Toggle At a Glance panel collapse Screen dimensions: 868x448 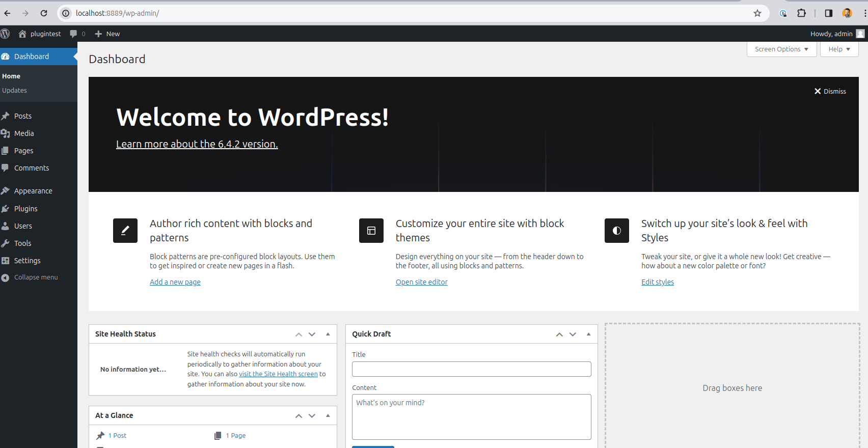328,416
